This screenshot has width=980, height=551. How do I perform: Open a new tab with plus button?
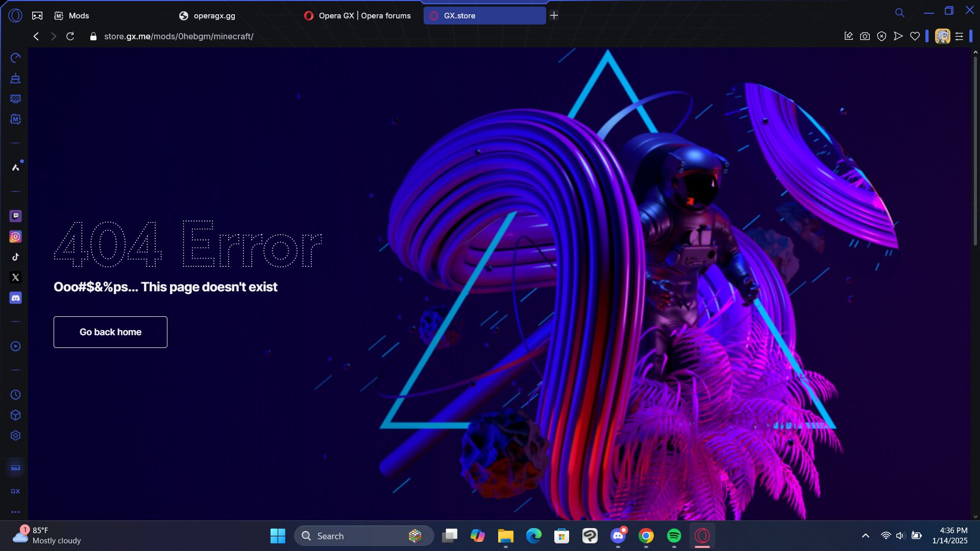tap(554, 16)
